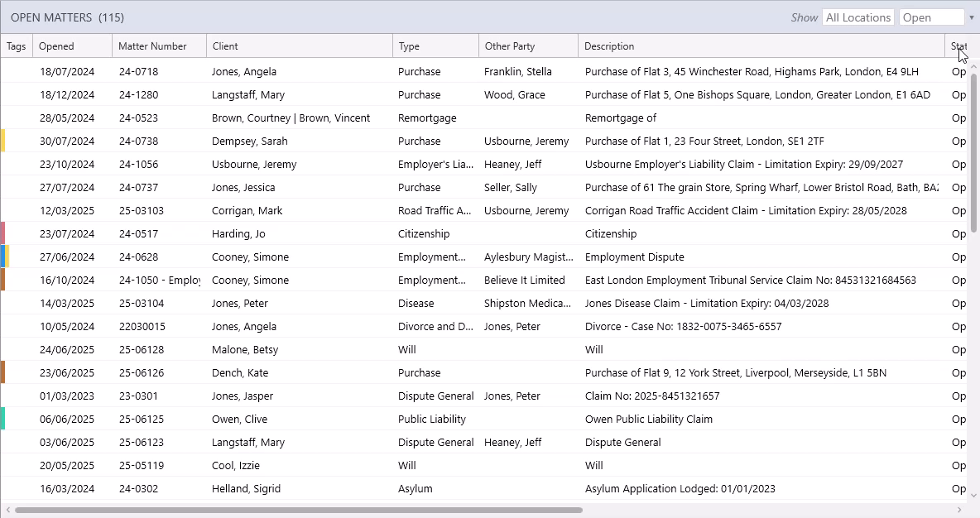Sort by the Tags column header
This screenshot has height=518, width=980.
coord(17,46)
